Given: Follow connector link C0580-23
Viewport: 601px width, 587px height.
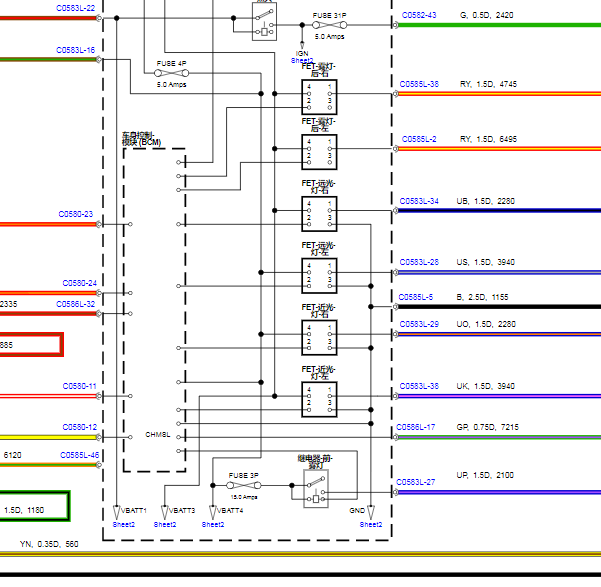Looking at the screenshot, I should pyautogui.click(x=76, y=214).
